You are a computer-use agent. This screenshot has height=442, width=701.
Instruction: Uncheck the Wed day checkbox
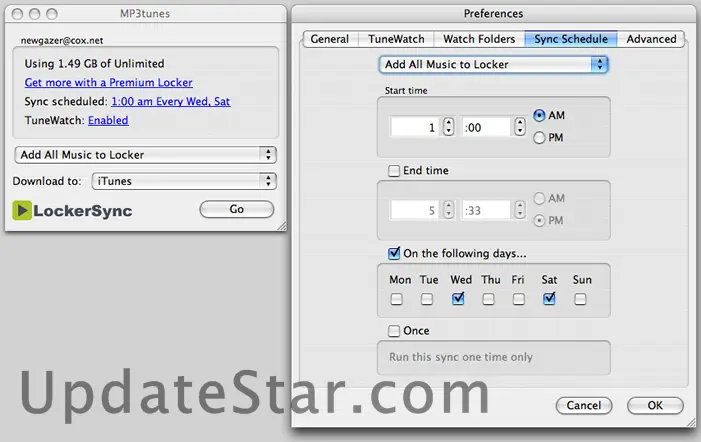click(458, 299)
